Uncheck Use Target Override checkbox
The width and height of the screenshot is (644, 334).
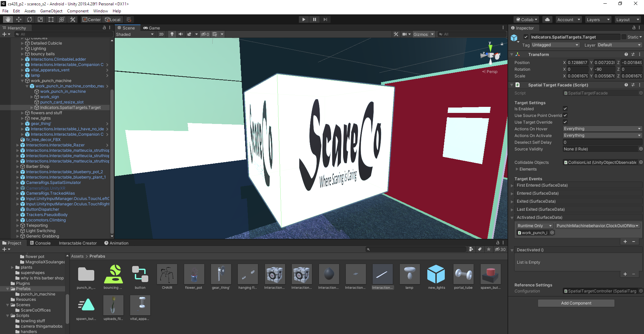(565, 122)
